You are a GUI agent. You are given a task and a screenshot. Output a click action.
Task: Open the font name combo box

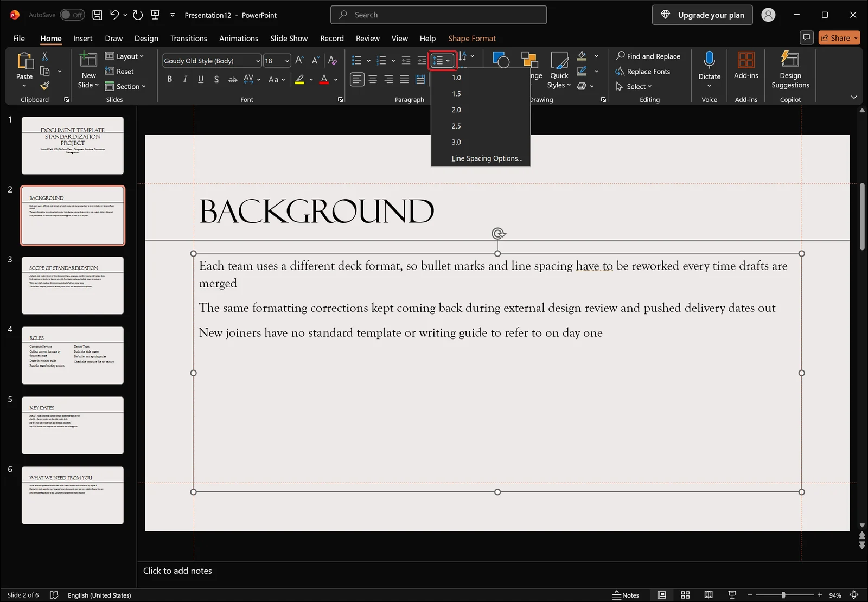click(212, 61)
